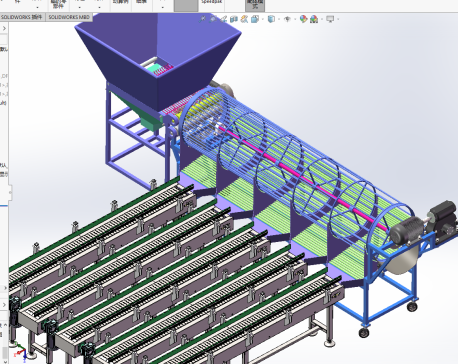Click the Zoom to Fit icon
Image resolution: width=458 pixels, height=364 pixels.
click(202, 19)
